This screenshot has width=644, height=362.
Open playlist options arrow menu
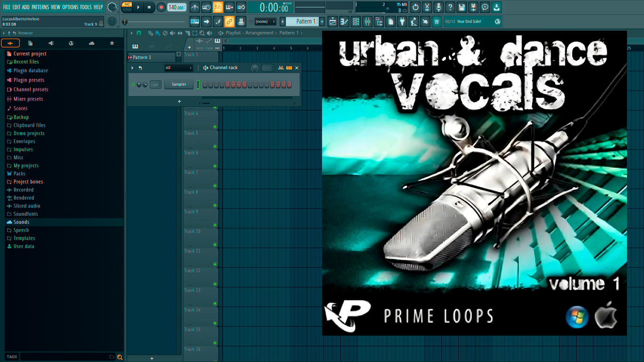pyautogui.click(x=132, y=33)
